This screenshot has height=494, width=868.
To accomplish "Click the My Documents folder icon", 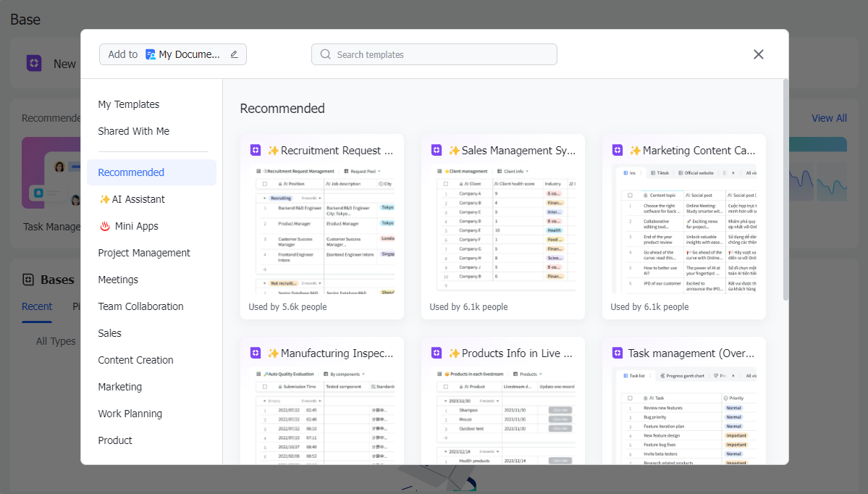I will tap(150, 54).
